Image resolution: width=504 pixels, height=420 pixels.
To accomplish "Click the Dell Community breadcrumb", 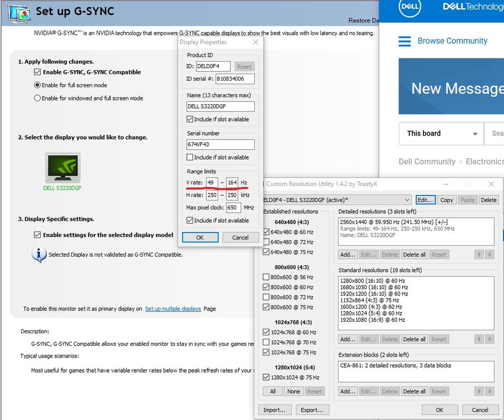I will 427,161.
